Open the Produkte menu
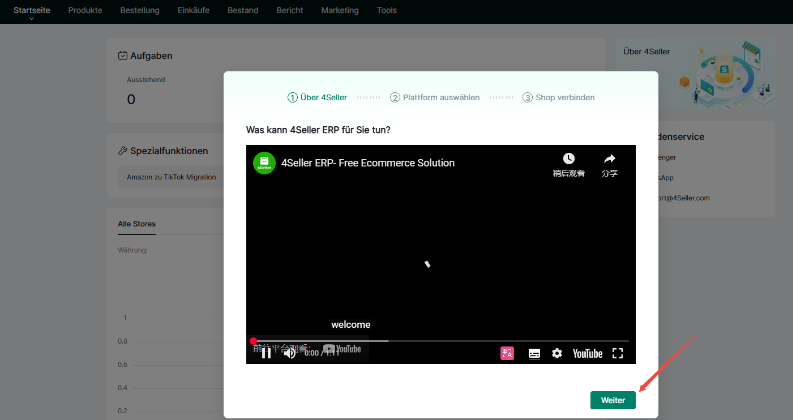This screenshot has height=420, width=793. (84, 10)
